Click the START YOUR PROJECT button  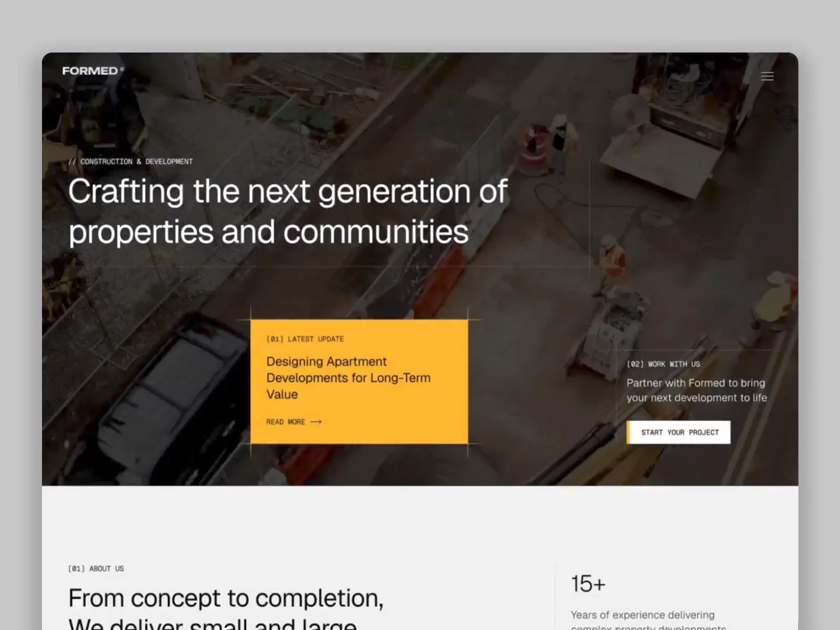pos(678,432)
